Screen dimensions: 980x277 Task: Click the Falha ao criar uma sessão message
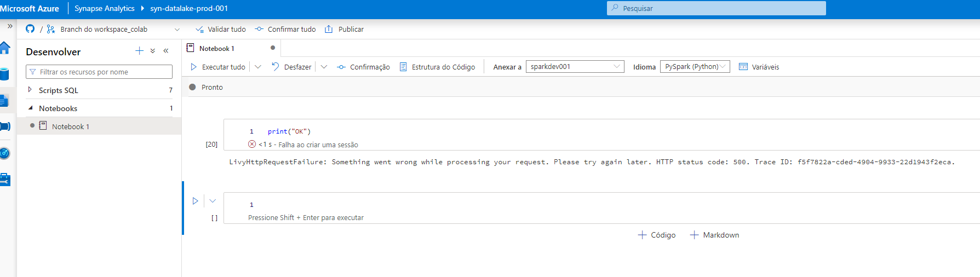318,145
